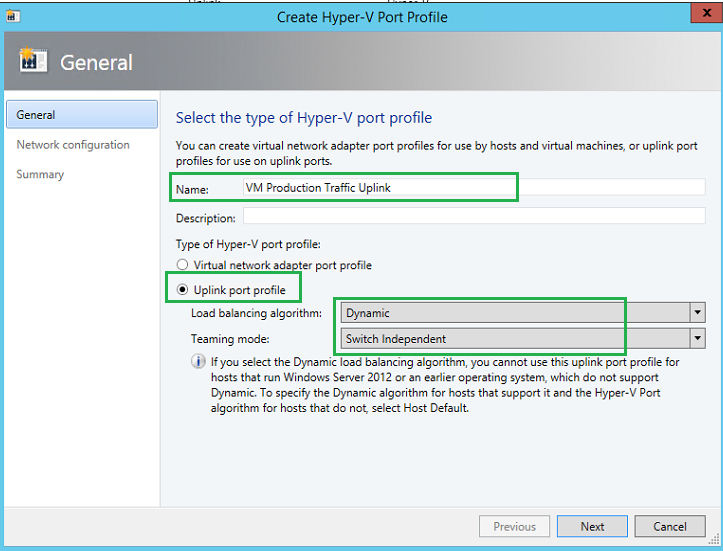The image size is (723, 551).
Task: Click the 'Create Hyper-V Port Profile' title text
Action: (362, 17)
